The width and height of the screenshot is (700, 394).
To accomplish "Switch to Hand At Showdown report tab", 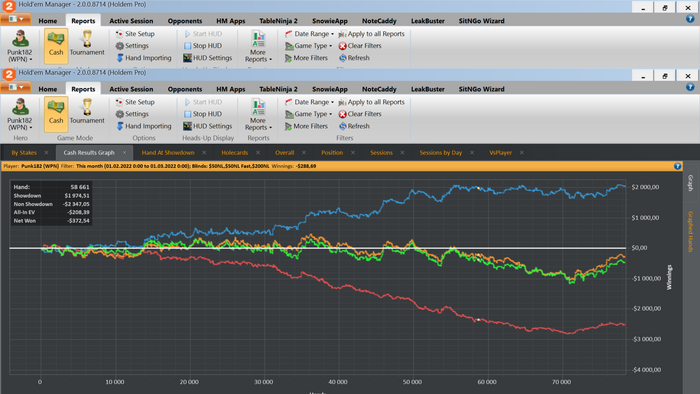I will (x=168, y=153).
